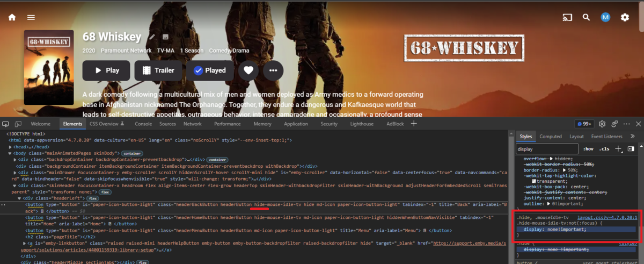Open the Lighthouse tab
This screenshot has height=264, width=644.
(x=362, y=124)
